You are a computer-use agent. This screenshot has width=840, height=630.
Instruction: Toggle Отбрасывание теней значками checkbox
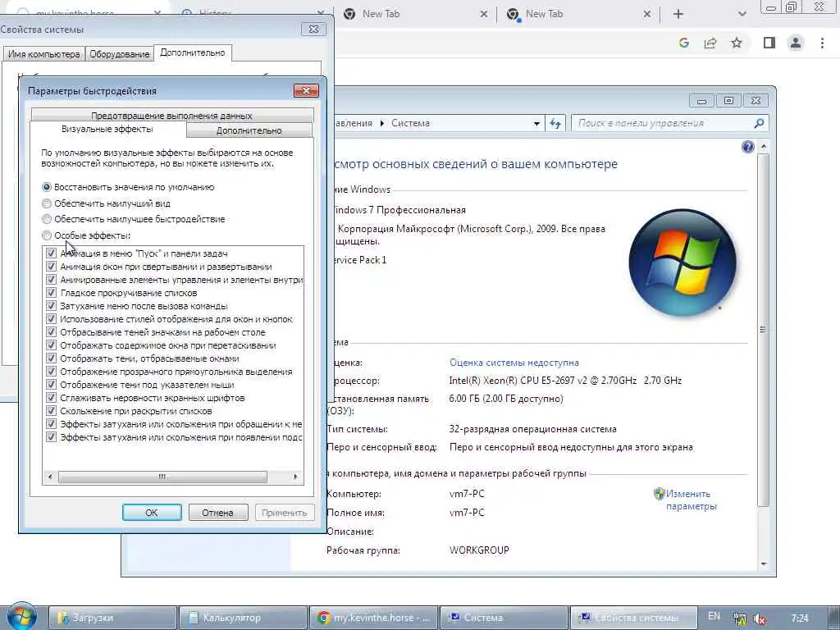(x=51, y=332)
